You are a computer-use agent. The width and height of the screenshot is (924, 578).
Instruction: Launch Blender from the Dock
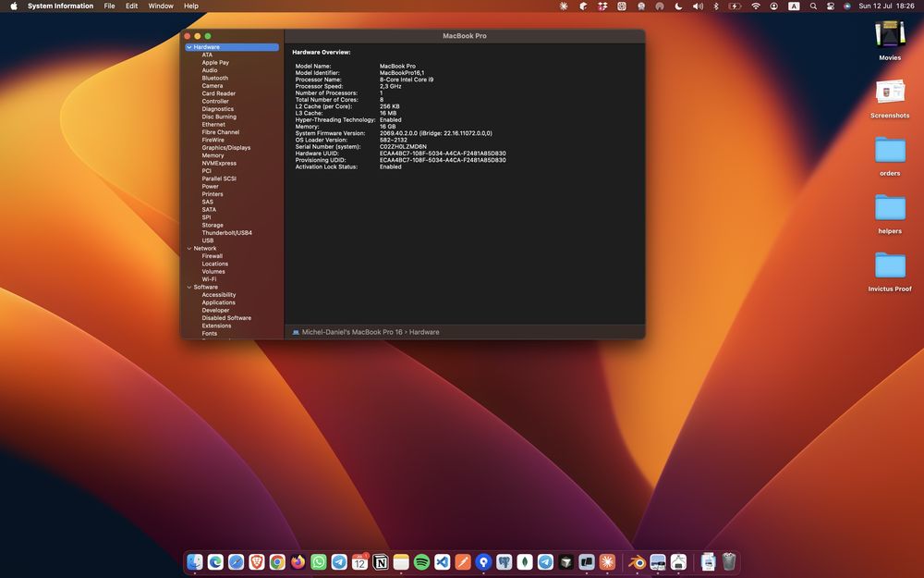tap(637, 562)
